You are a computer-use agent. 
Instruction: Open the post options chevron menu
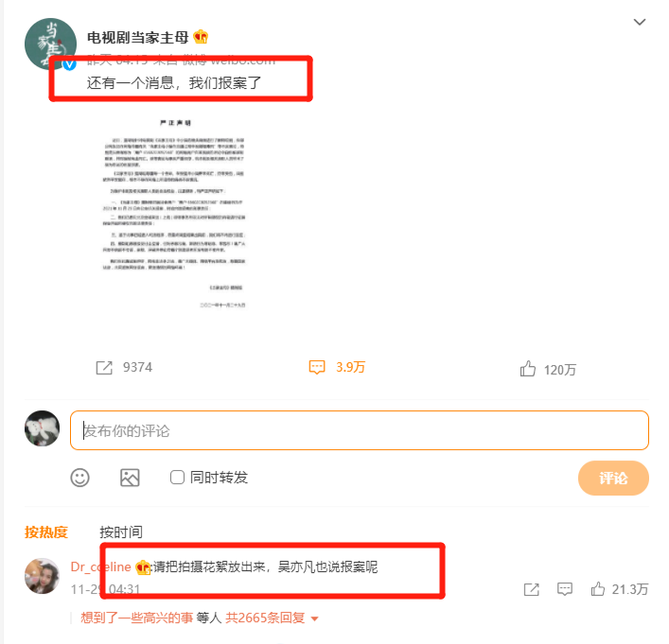tap(639, 22)
